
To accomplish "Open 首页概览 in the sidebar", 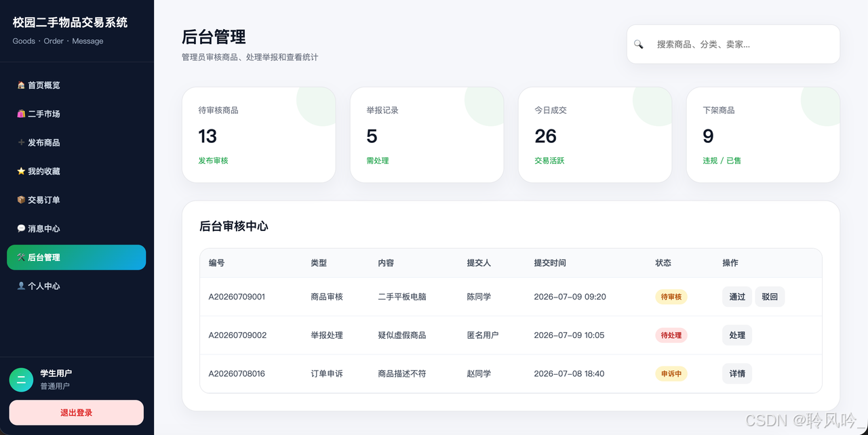I will click(x=76, y=85).
